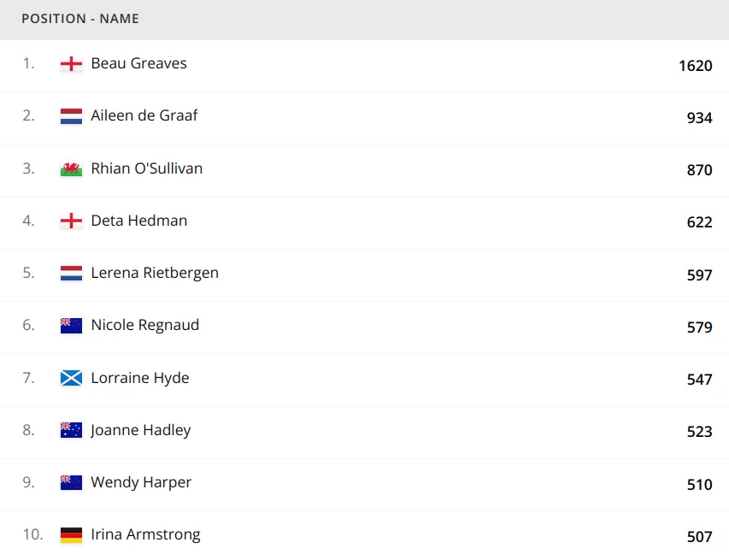Click Netherlands flag beside Lerena Rietbergen
This screenshot has height=560, width=729.
point(71,274)
